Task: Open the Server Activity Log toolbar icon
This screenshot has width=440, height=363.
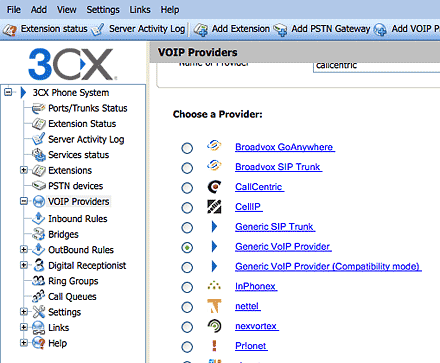Action: [x=97, y=29]
